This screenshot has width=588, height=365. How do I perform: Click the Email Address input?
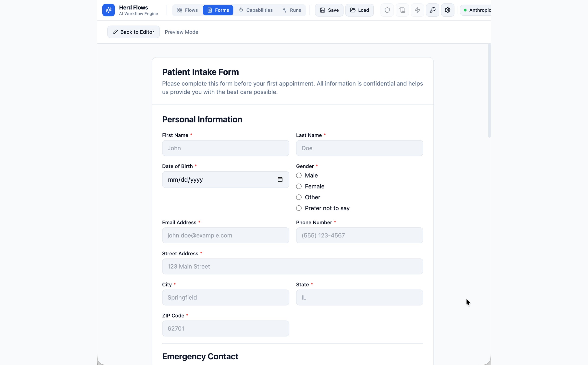(x=226, y=235)
